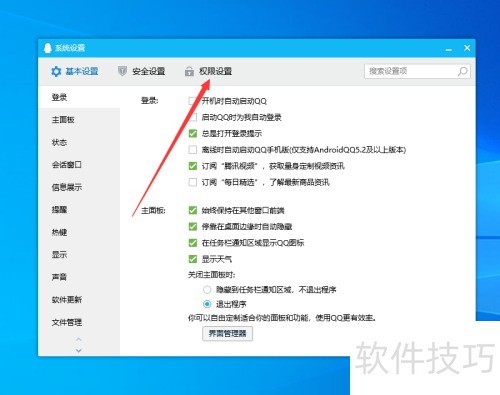Close the 系统设置 window
Screen dimensions: 500x395
click(467, 48)
